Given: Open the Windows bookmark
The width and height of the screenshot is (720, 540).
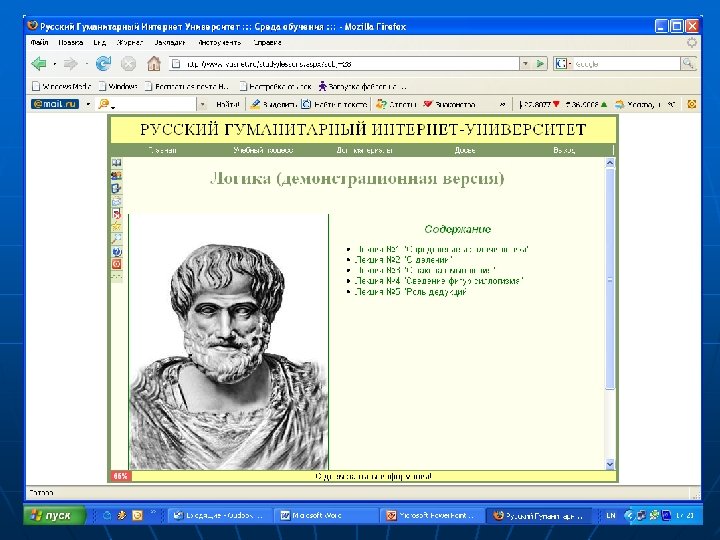Looking at the screenshot, I should 118,86.
